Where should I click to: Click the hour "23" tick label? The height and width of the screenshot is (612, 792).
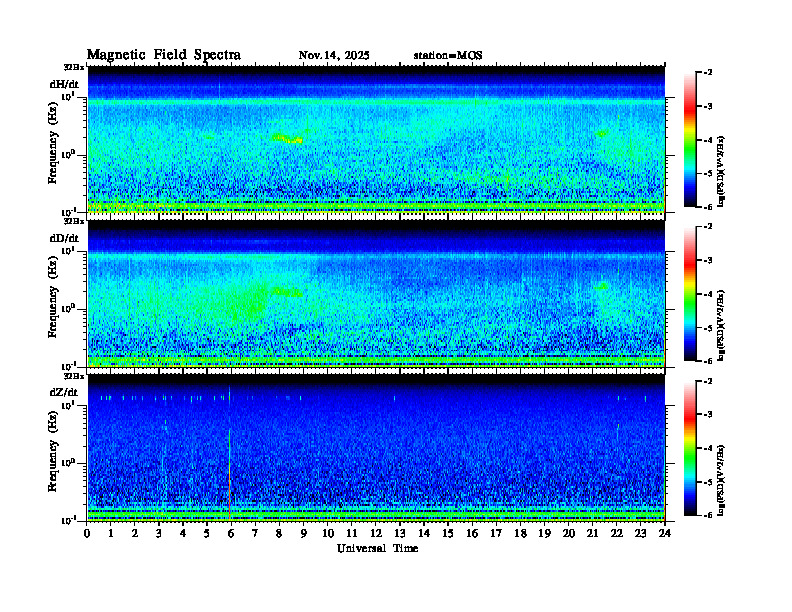point(641,533)
